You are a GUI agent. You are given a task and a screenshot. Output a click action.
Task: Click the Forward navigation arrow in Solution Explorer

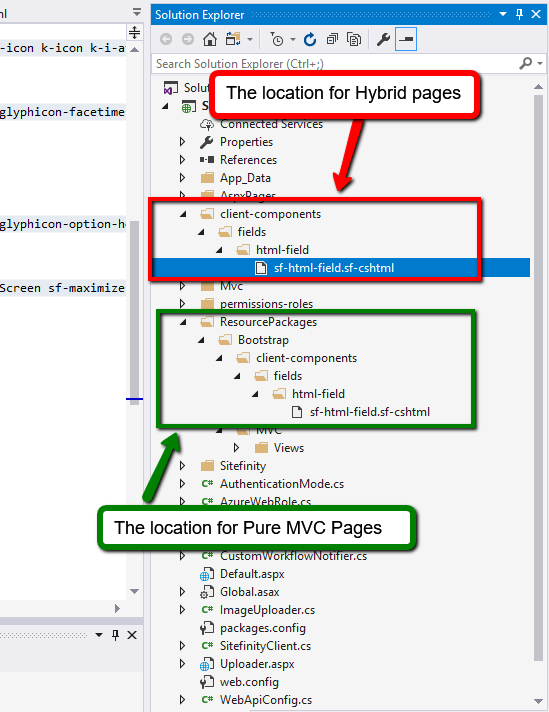188,40
